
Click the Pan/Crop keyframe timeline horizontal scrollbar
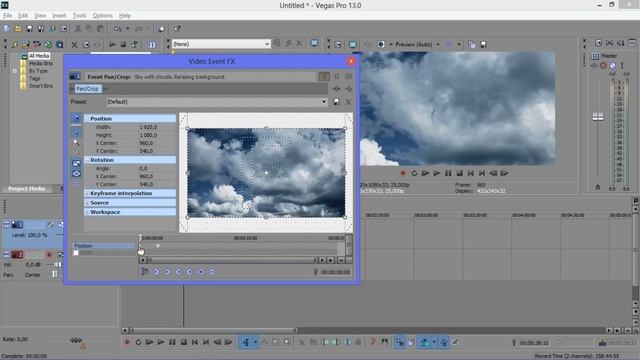point(232,260)
